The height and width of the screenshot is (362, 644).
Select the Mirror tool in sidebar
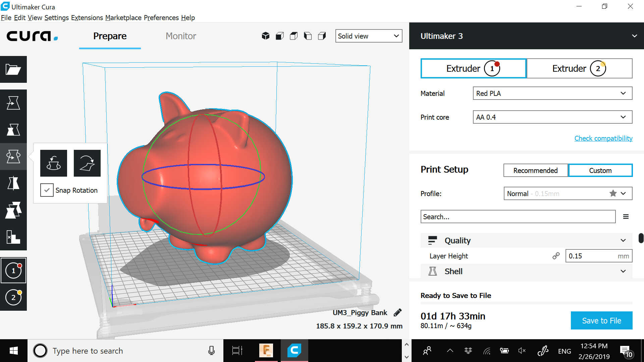click(x=13, y=183)
